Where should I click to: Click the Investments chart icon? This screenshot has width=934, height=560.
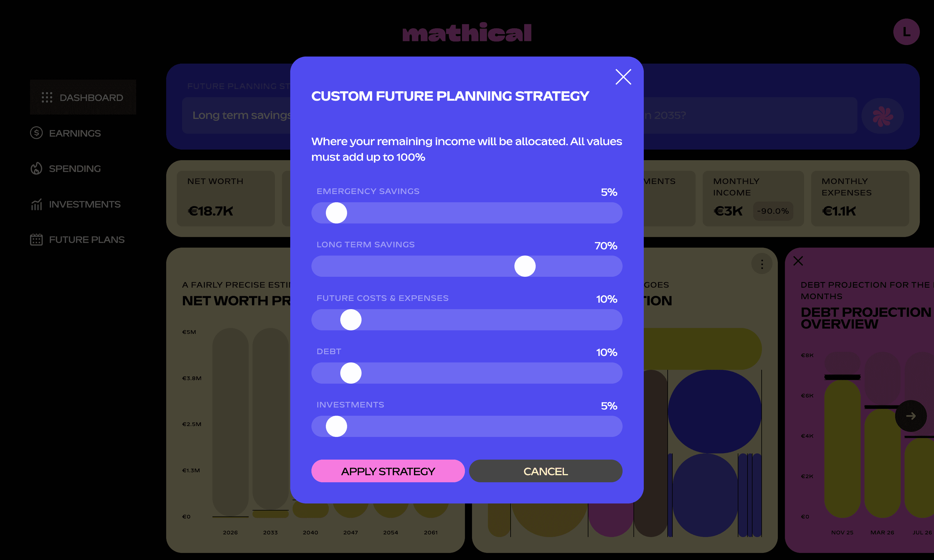pos(36,204)
